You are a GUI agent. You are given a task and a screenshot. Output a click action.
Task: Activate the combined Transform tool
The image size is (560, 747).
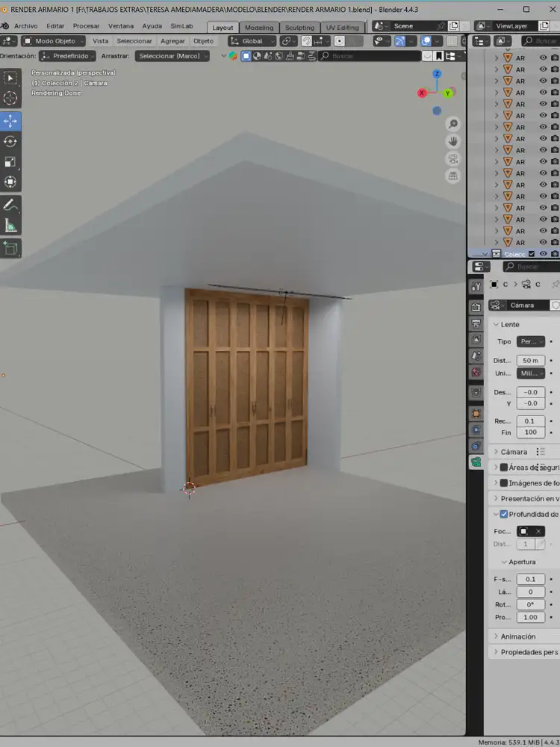pyautogui.click(x=10, y=182)
